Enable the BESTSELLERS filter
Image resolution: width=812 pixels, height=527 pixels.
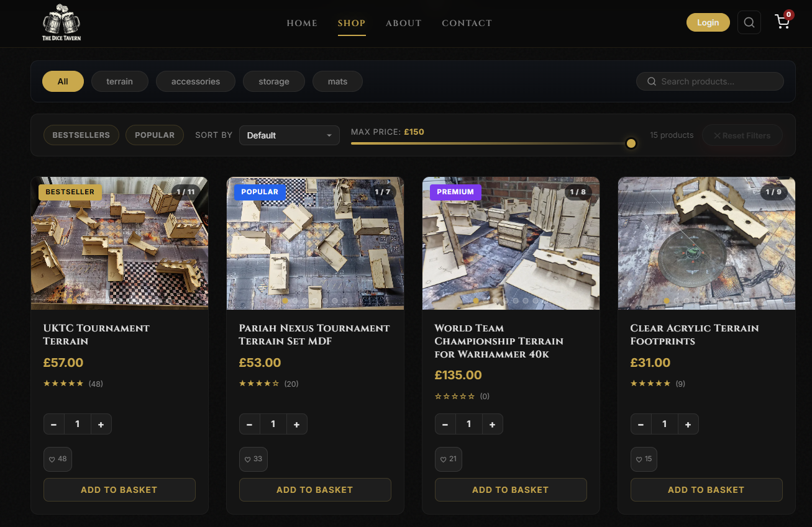click(81, 135)
